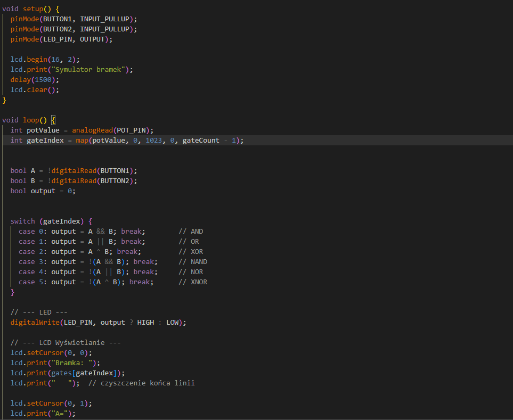Click the "bool output = 0" declaration
Image resolution: width=513 pixels, height=420 pixels.
click(43, 191)
